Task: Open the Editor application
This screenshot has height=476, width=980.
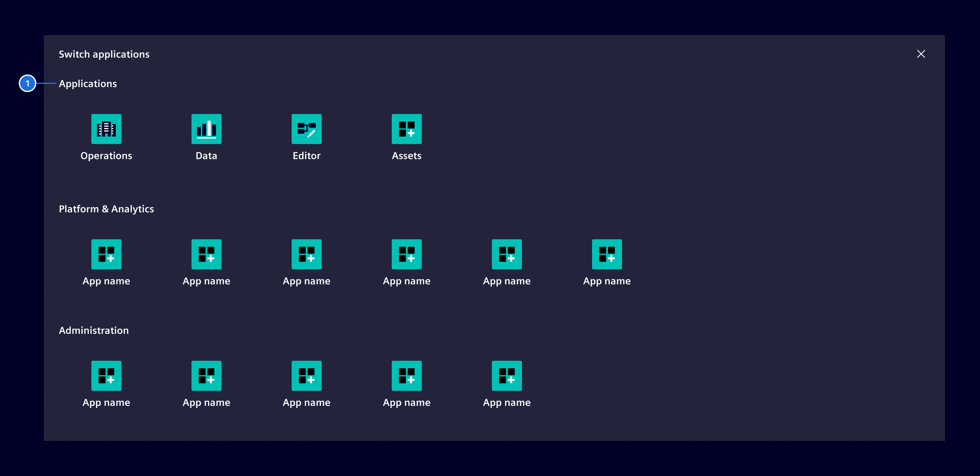Action: click(x=306, y=129)
